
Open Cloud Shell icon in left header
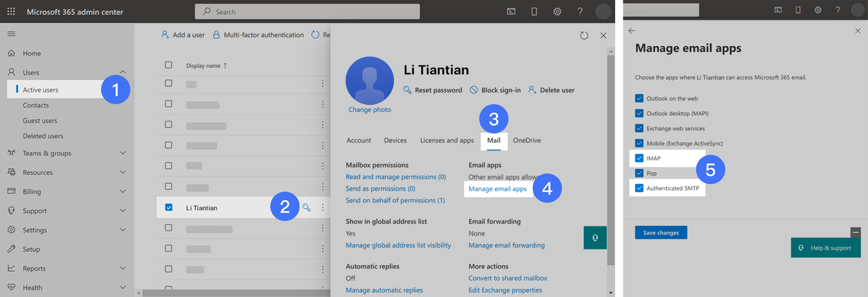coord(511,12)
